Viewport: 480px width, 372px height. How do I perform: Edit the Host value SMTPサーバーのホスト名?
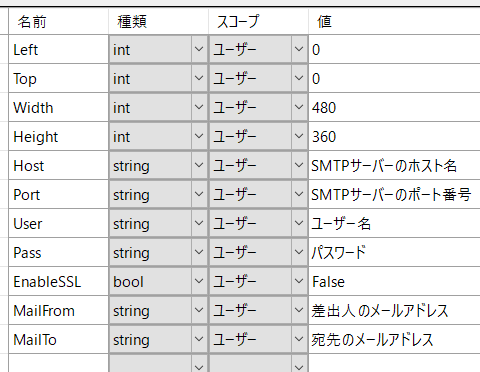pos(394,165)
